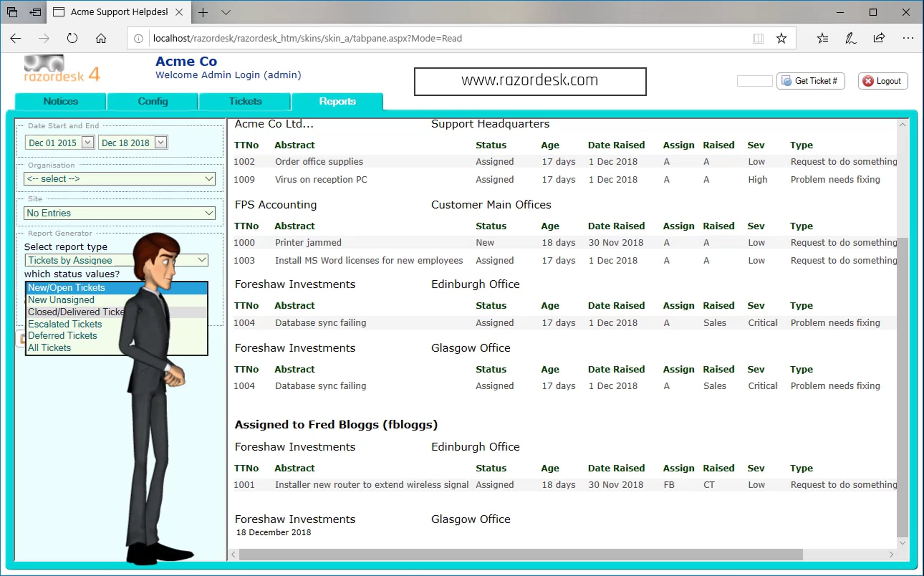The width and height of the screenshot is (924, 576).
Task: Click the Get Ticket # button
Action: (810, 81)
